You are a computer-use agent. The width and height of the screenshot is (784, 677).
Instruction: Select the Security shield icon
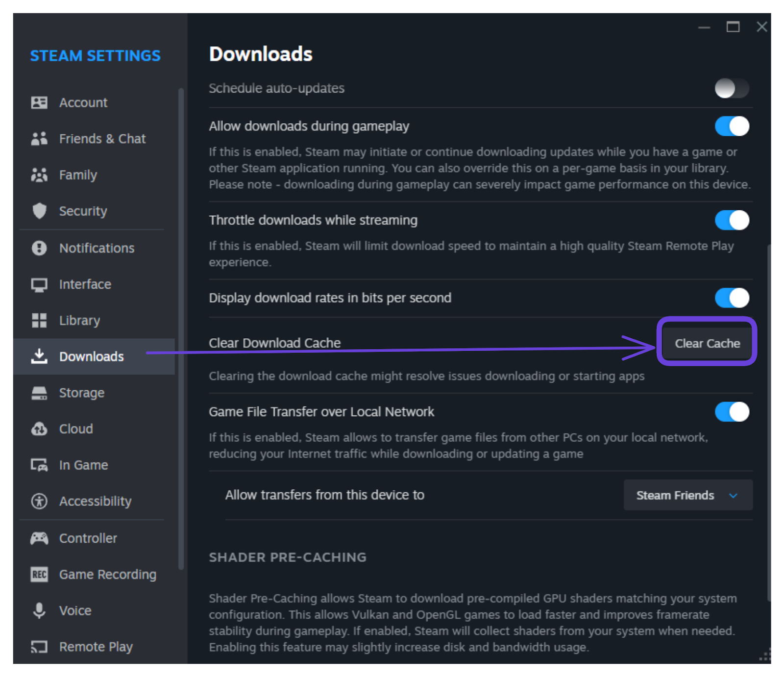40,211
